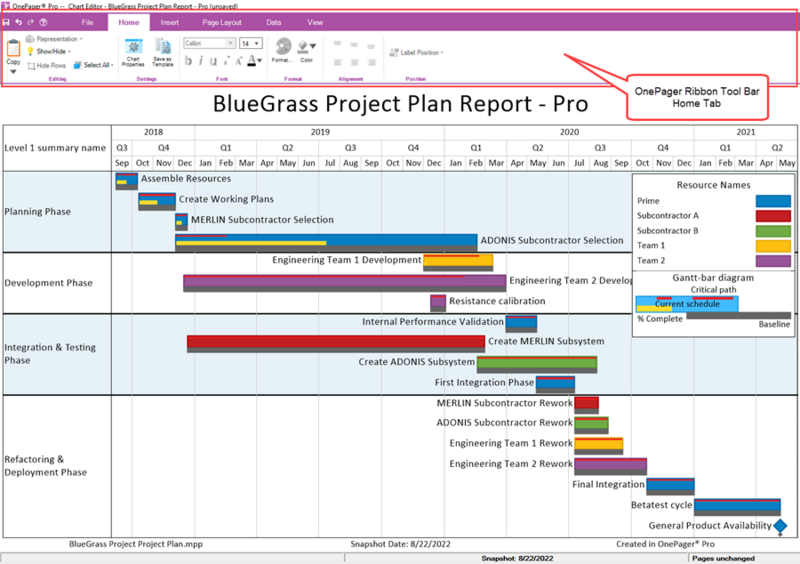The width and height of the screenshot is (800, 564).
Task: Click the Color fill bucket icon
Action: (x=303, y=47)
